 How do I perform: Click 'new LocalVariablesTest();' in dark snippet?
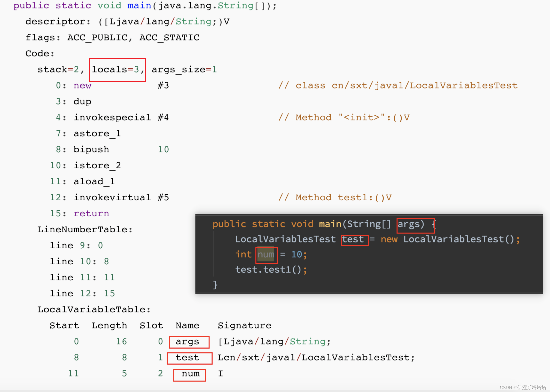[450, 239]
